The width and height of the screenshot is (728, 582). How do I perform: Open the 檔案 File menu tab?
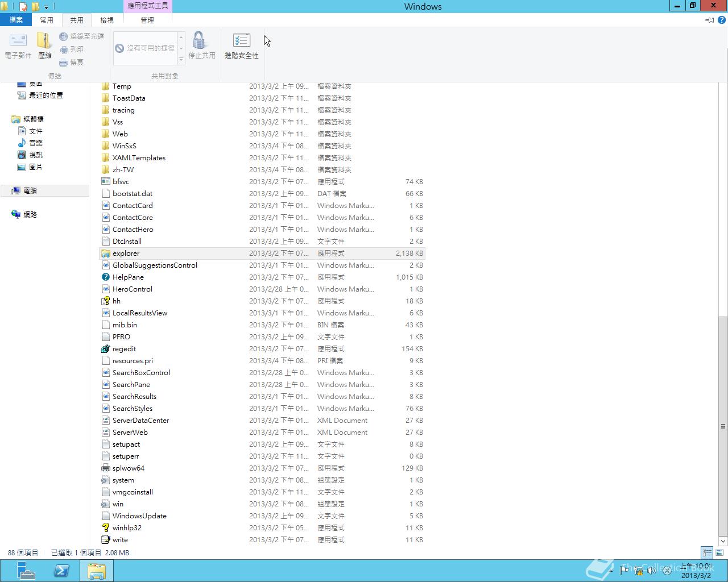click(x=16, y=20)
